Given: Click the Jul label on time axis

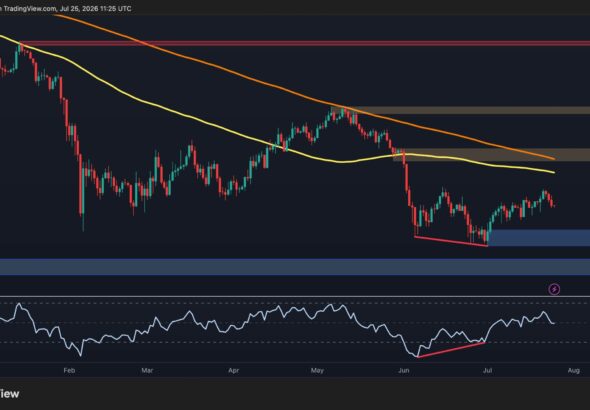Looking at the screenshot, I should click(x=487, y=371).
